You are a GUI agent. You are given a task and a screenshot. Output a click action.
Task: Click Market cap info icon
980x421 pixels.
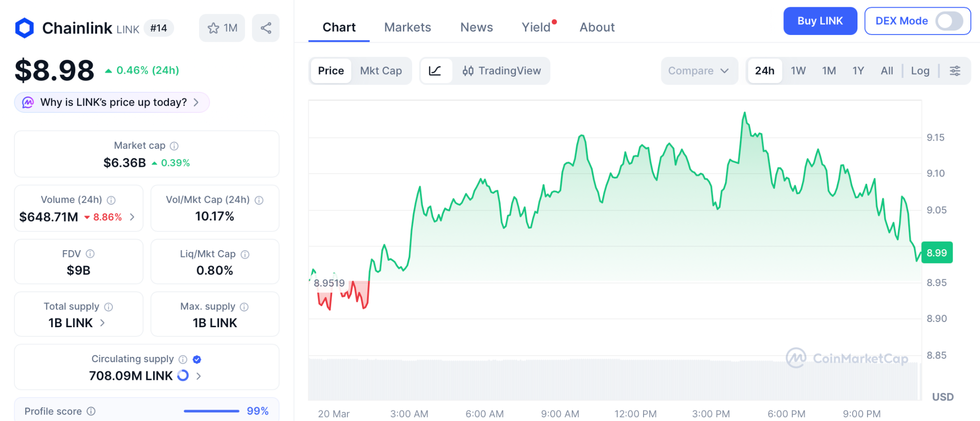click(x=174, y=146)
